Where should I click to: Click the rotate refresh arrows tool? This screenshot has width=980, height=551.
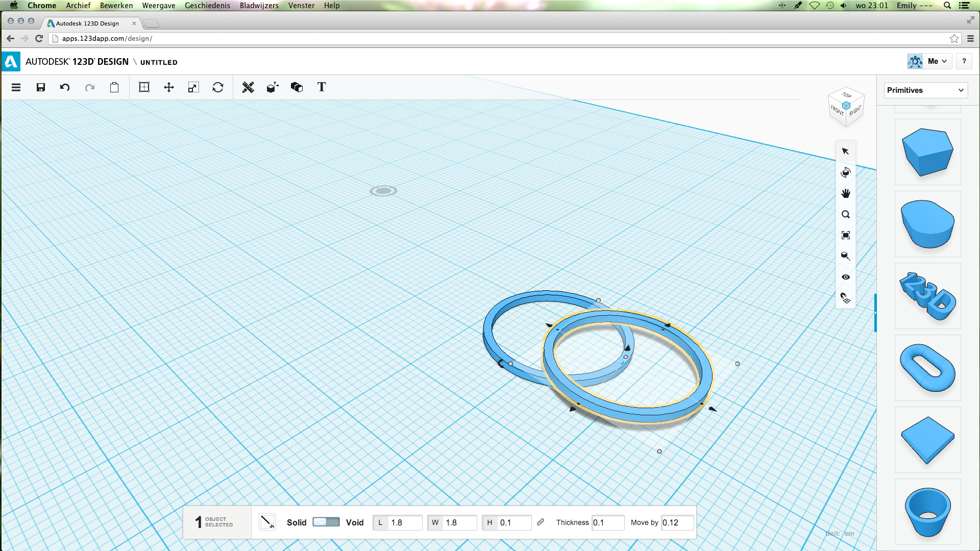pos(218,87)
